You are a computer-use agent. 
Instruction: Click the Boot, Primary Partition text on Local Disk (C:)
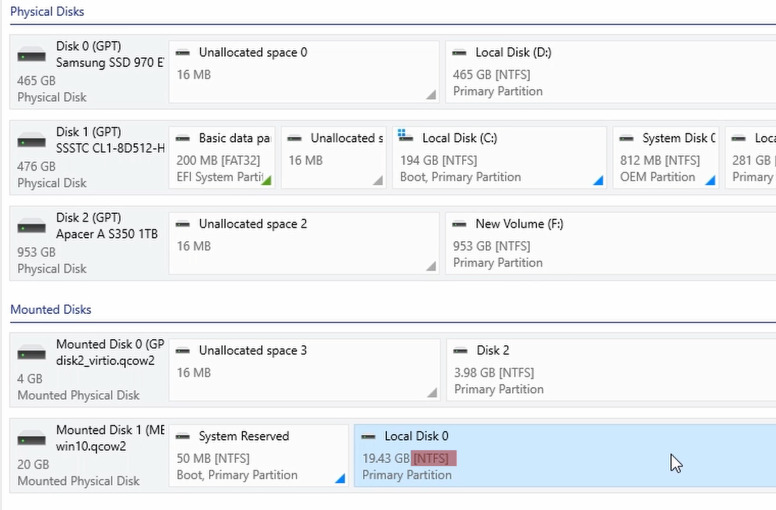[x=460, y=177]
